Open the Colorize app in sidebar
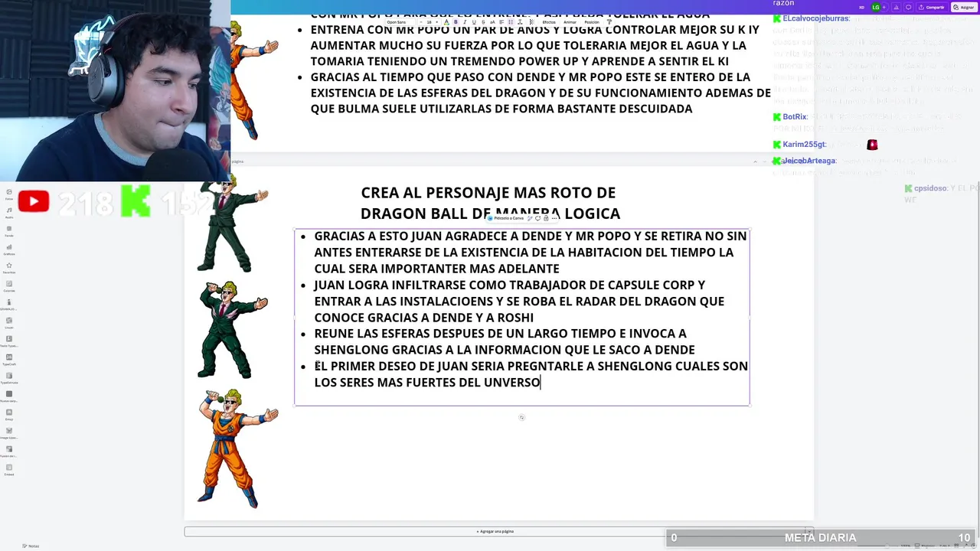The image size is (980, 551). [9, 285]
